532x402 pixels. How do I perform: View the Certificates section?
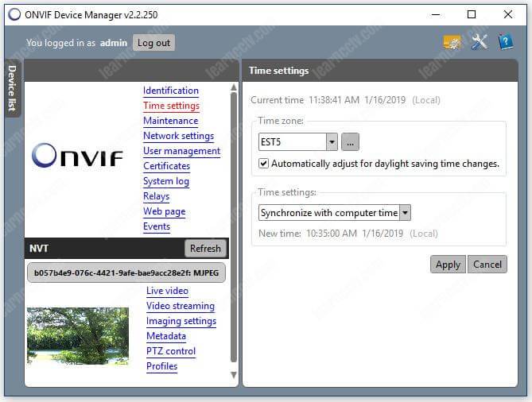point(166,166)
